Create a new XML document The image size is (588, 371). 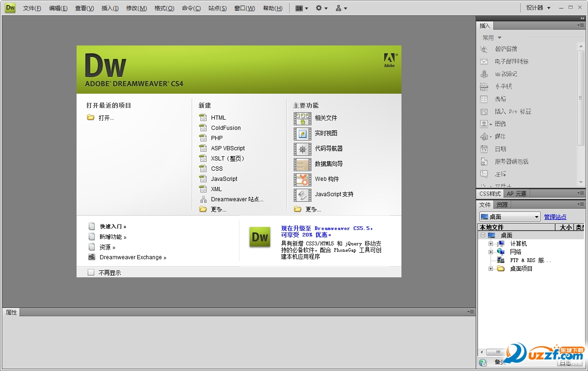click(x=216, y=189)
